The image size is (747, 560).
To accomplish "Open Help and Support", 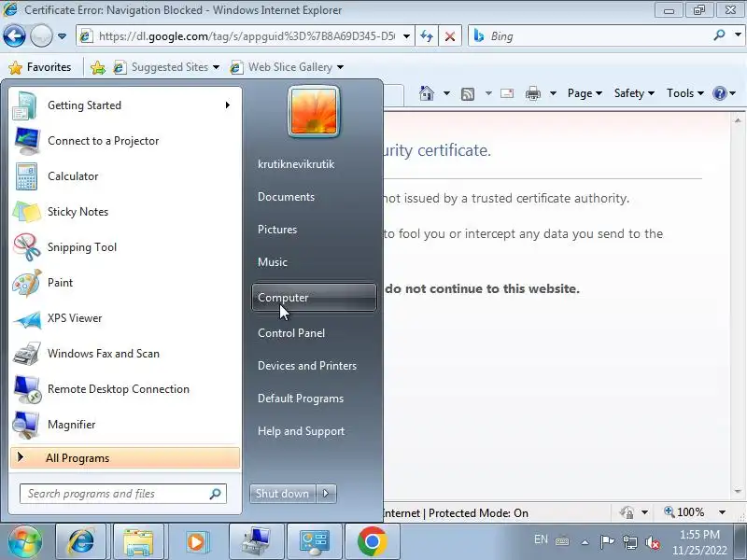I will pos(301,431).
